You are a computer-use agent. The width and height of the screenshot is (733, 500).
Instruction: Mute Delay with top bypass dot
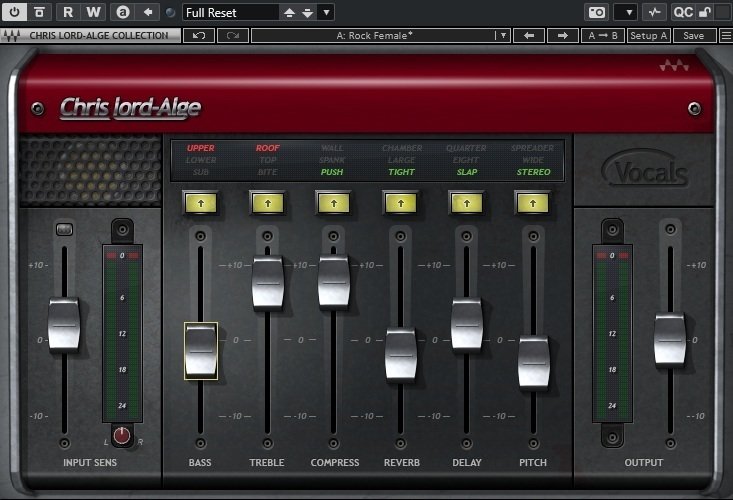click(x=467, y=236)
